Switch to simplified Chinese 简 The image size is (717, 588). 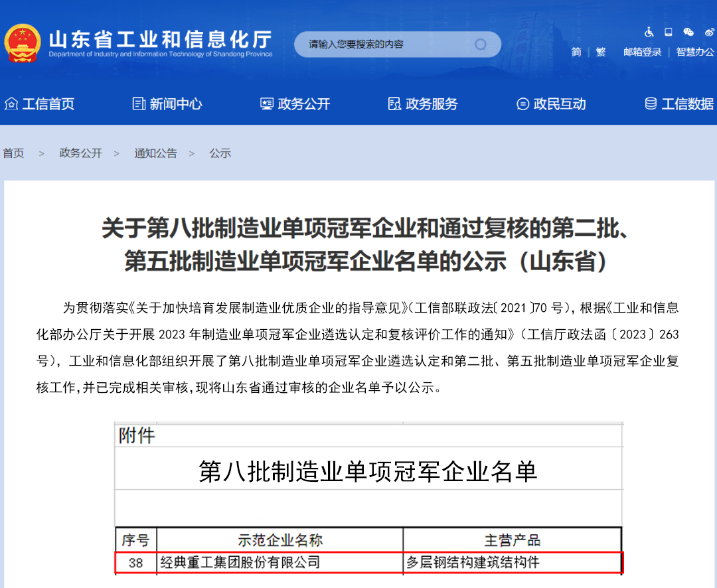coord(576,52)
